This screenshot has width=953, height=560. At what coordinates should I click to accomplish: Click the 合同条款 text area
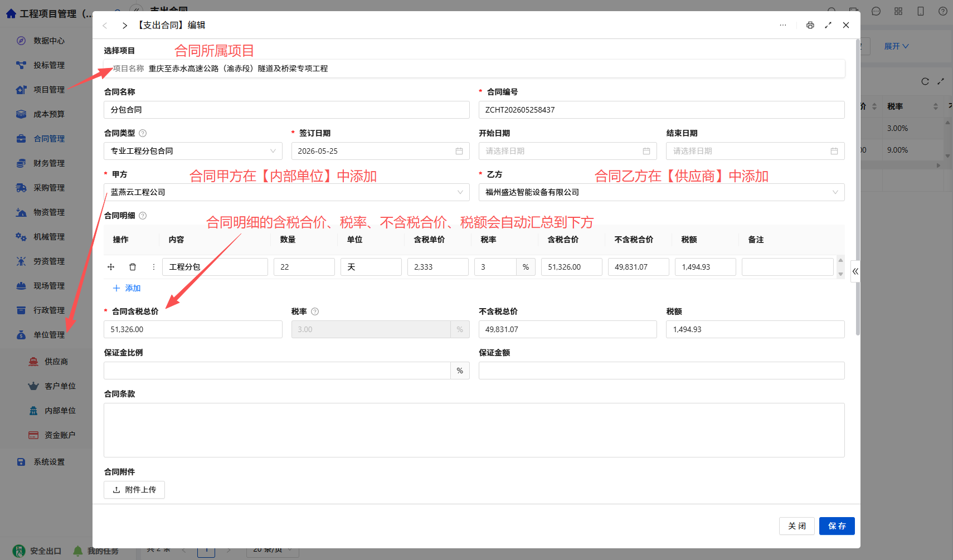click(x=474, y=430)
